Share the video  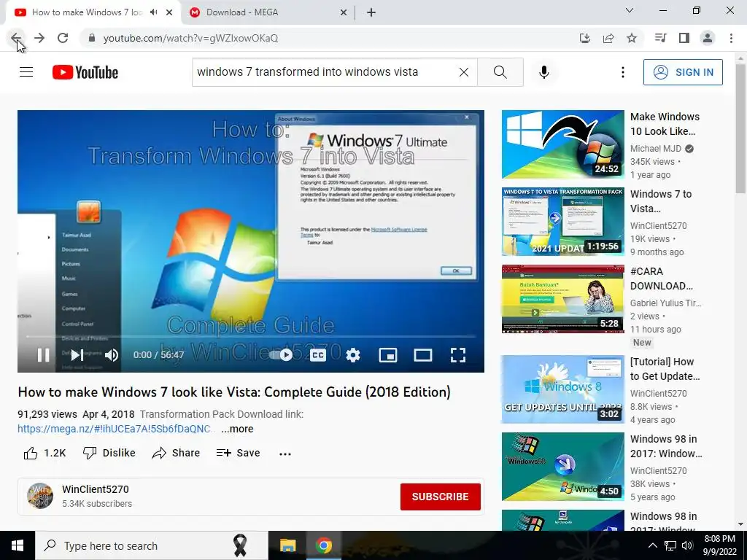pyautogui.click(x=176, y=453)
